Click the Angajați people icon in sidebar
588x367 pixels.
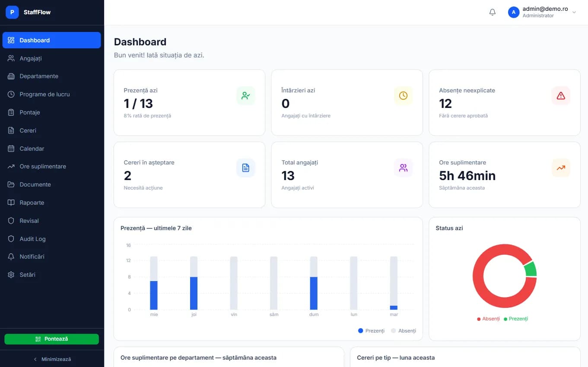click(x=11, y=58)
